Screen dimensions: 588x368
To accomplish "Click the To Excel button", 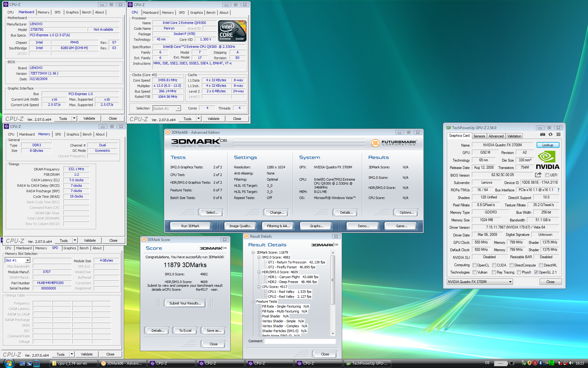I will [x=185, y=331].
